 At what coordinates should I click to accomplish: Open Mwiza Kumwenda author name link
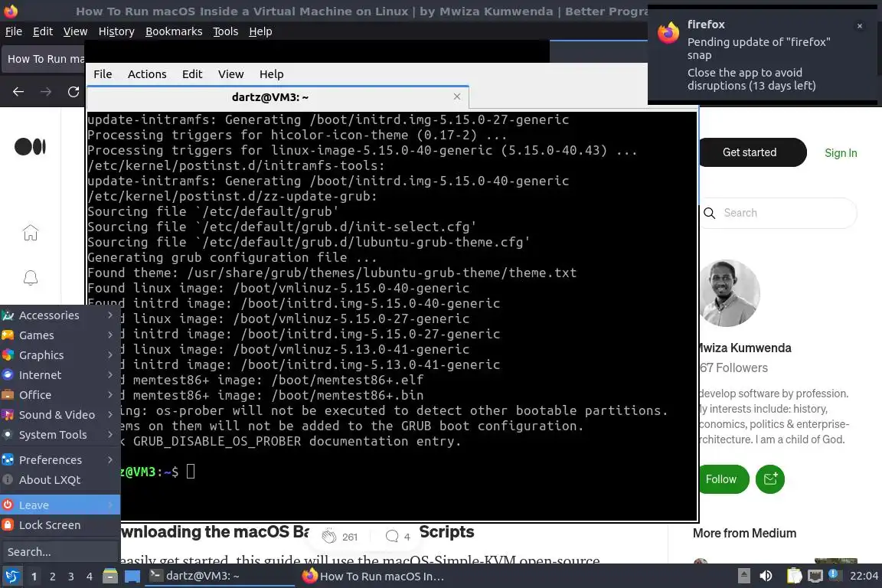coord(744,348)
